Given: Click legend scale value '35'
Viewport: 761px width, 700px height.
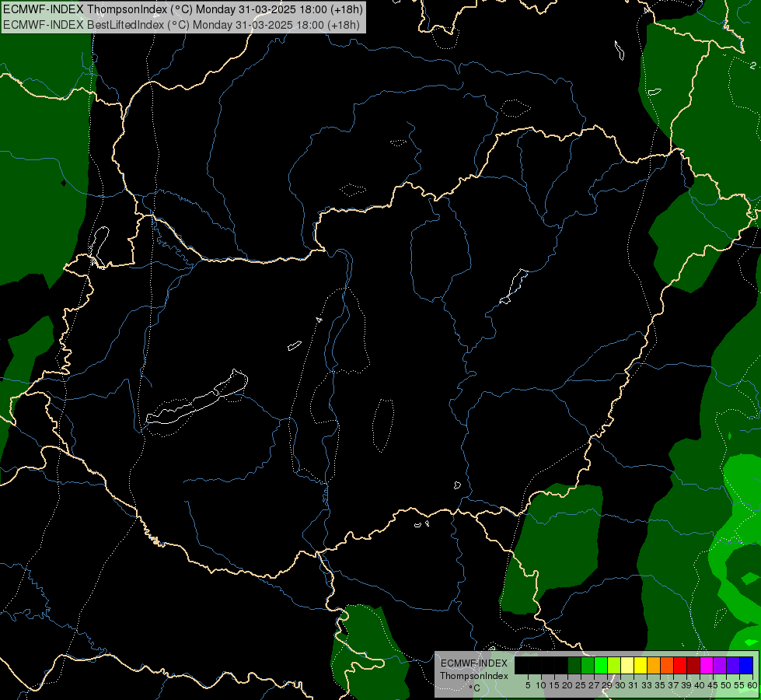Looking at the screenshot, I should (660, 685).
